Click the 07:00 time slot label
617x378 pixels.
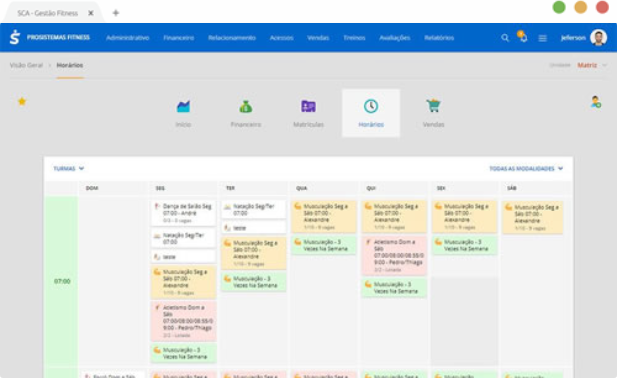point(62,281)
